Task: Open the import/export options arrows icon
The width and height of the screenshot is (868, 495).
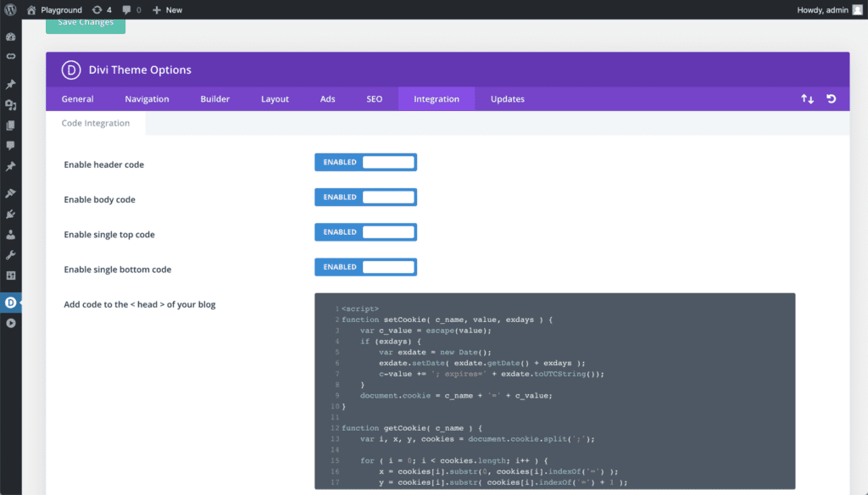Action: 807,99
